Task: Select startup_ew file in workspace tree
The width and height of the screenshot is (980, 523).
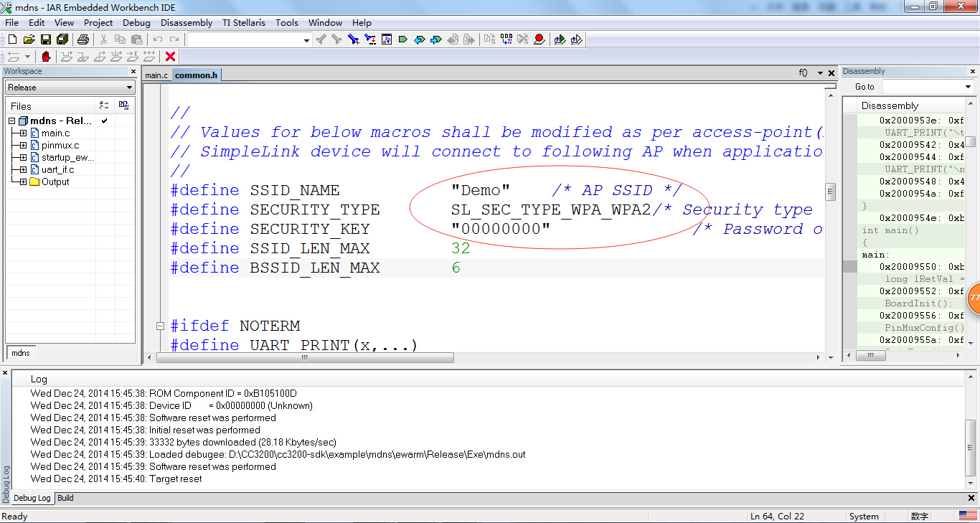Action: [x=67, y=158]
